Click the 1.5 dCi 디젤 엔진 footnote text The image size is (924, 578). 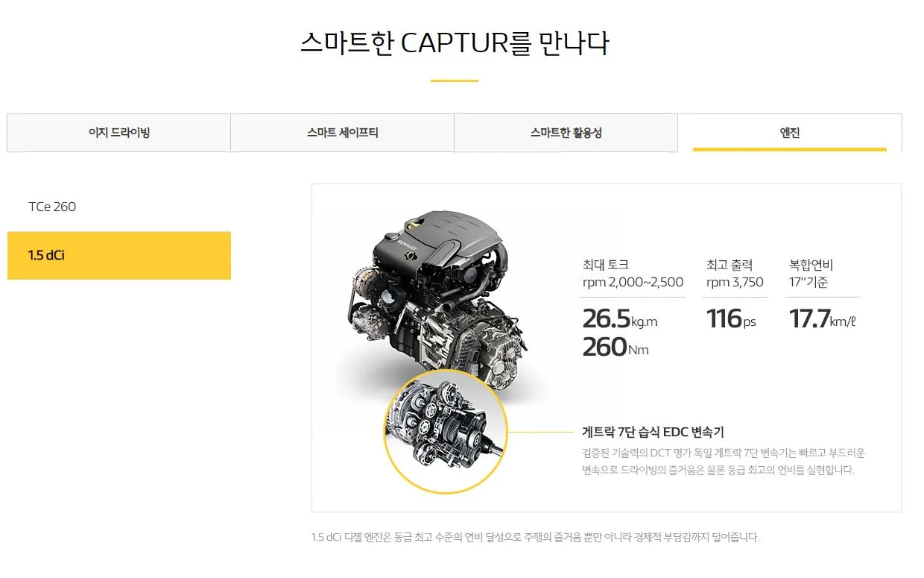(x=535, y=537)
